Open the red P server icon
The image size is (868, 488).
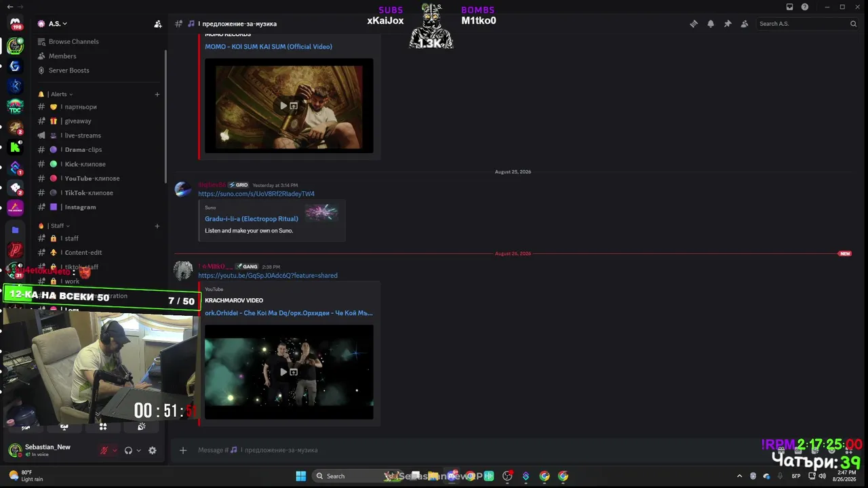(15, 250)
